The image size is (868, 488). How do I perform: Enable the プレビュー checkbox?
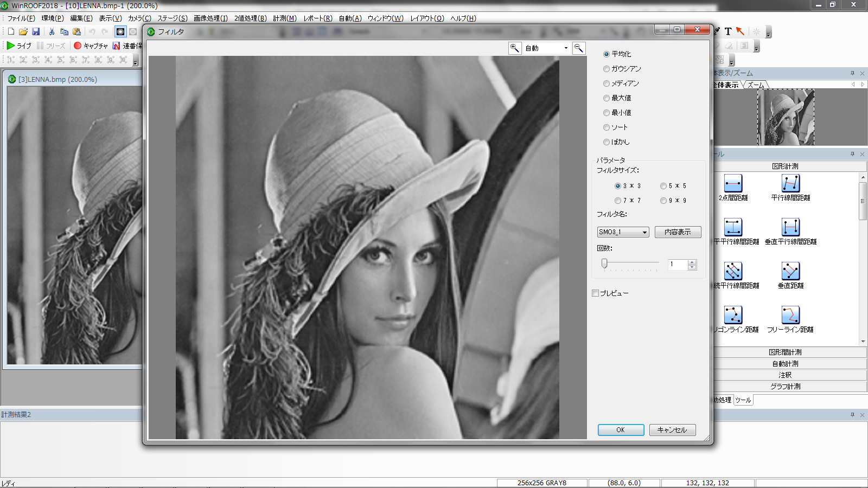click(596, 293)
